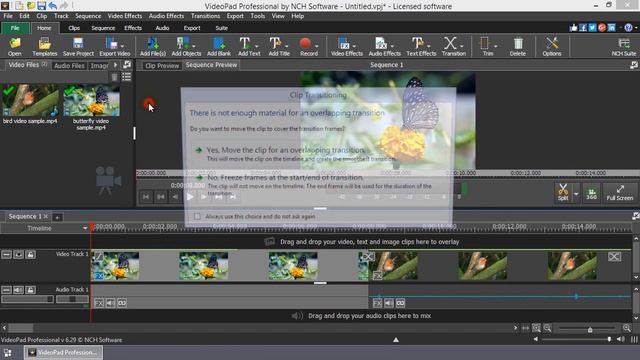
Task: Jump to the start with the first transport button
Action: pyautogui.click(x=146, y=197)
